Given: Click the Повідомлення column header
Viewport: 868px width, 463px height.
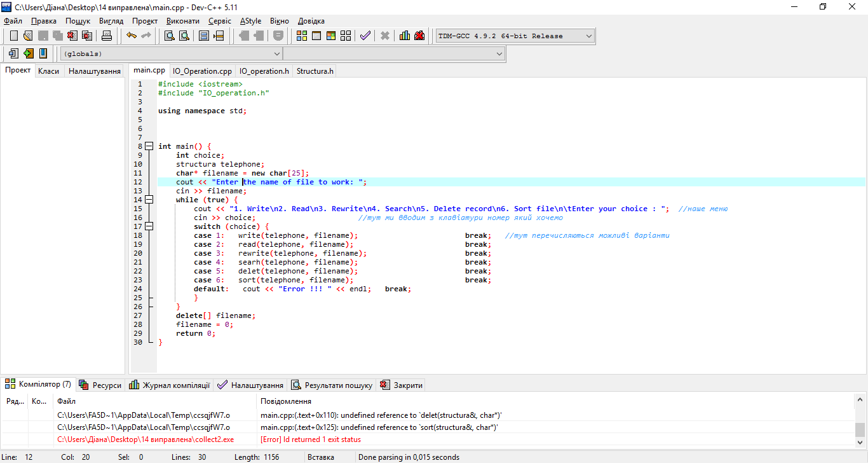Looking at the screenshot, I should pyautogui.click(x=555, y=401).
